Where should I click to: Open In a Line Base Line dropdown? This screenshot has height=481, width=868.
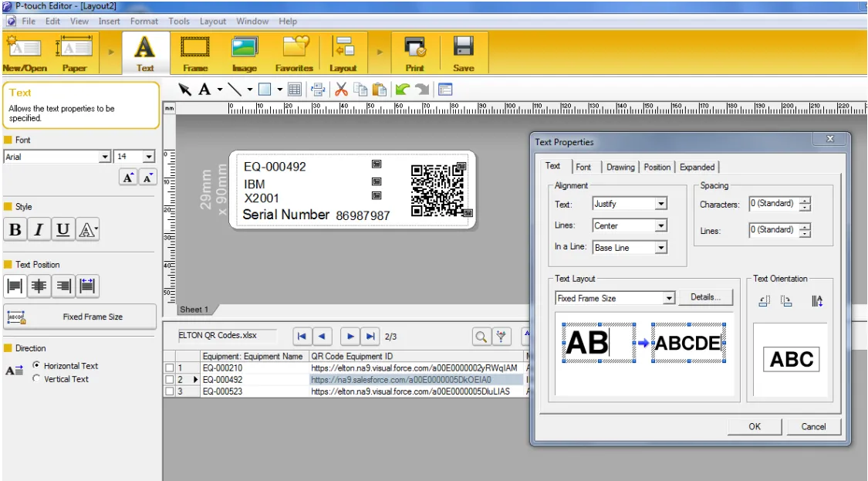coord(661,248)
